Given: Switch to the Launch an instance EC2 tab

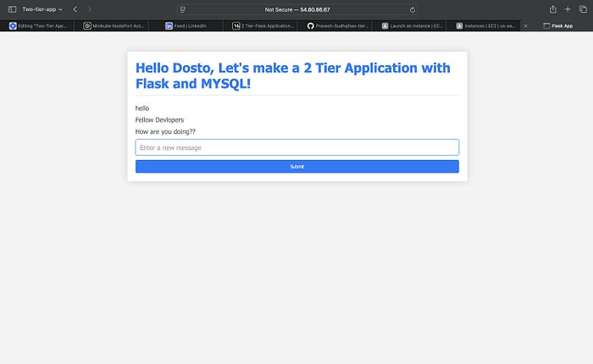Looking at the screenshot, I should pyautogui.click(x=409, y=25).
